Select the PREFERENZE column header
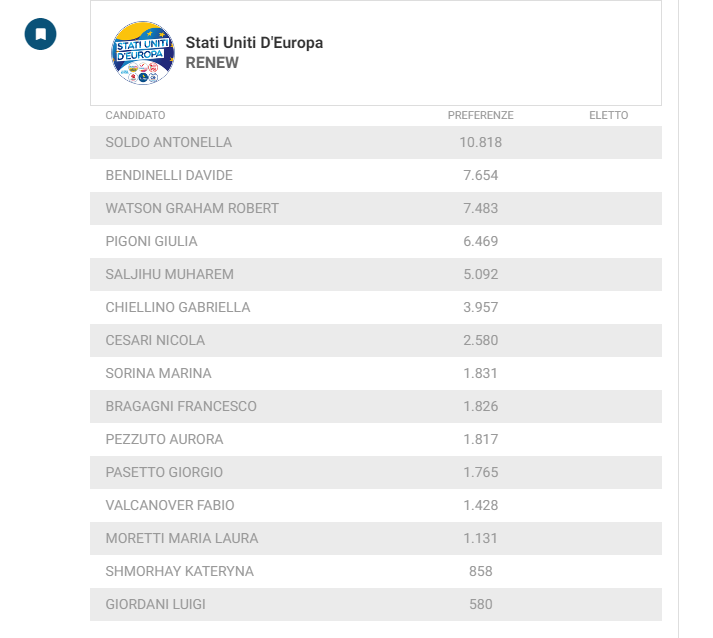 point(481,116)
